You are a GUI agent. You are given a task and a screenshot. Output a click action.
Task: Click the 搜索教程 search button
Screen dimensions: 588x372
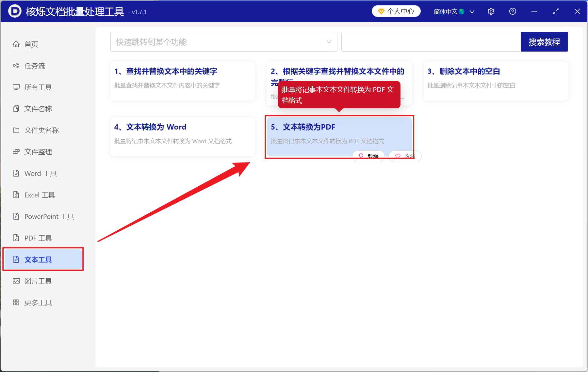(x=544, y=42)
